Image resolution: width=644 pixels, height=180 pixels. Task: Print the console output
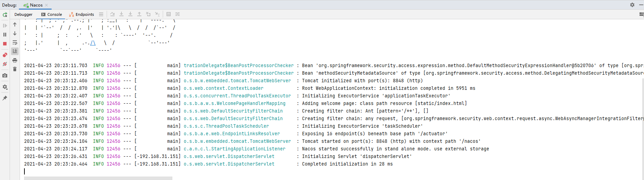click(x=15, y=60)
